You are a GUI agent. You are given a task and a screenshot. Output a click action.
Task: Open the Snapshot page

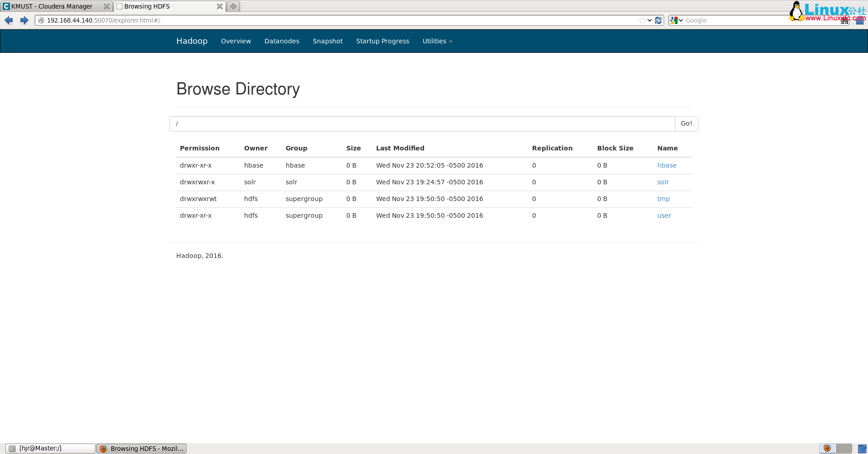click(x=327, y=41)
